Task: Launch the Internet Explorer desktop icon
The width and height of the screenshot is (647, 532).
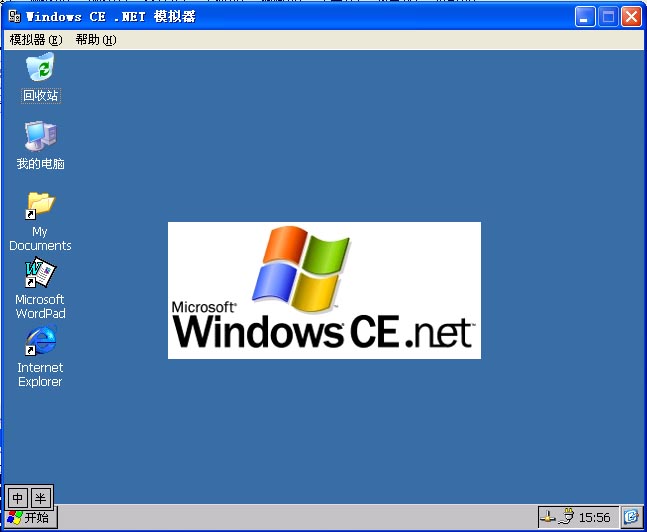Action: pos(40,340)
